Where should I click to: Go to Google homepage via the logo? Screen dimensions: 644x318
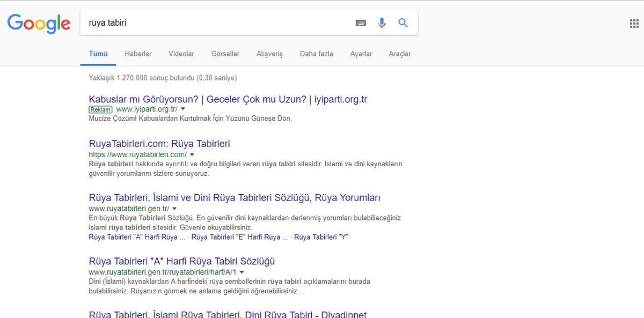pos(39,23)
